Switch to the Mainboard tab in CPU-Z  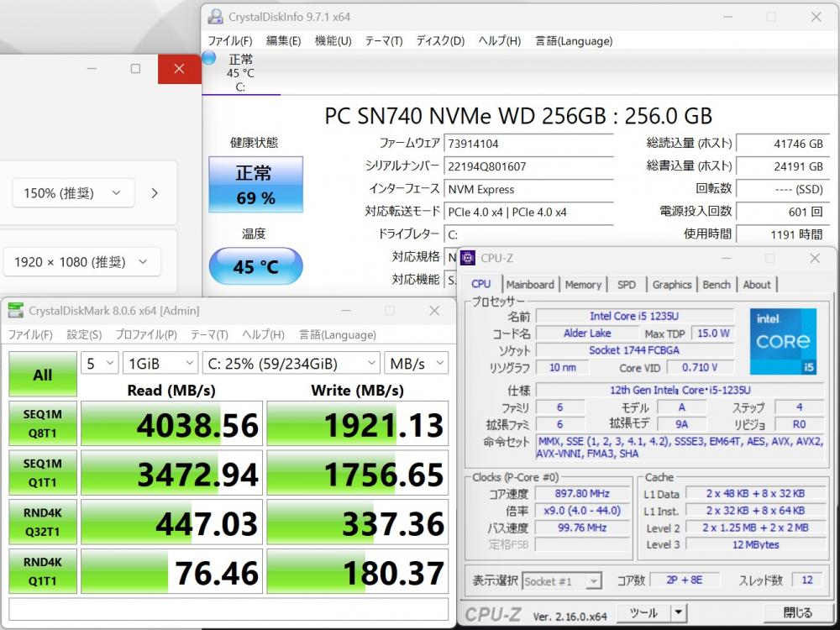[530, 285]
